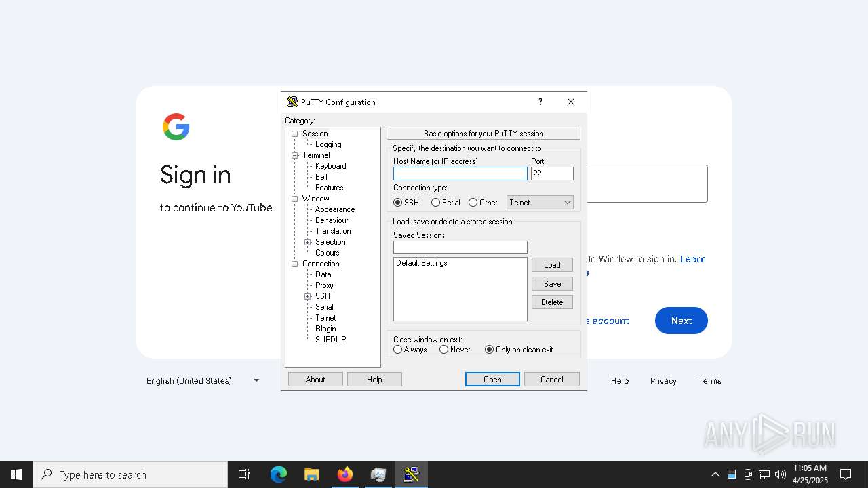868x488 pixels.
Task: Select Bell in the category tree
Action: 321,177
